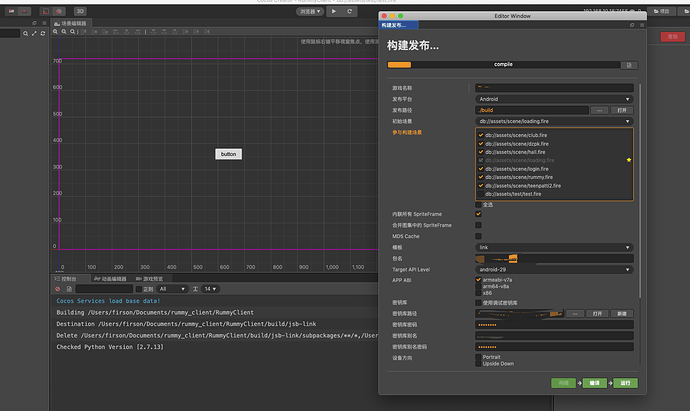Click the button widget in scene canvas
The width and height of the screenshot is (690, 411).
(228, 154)
